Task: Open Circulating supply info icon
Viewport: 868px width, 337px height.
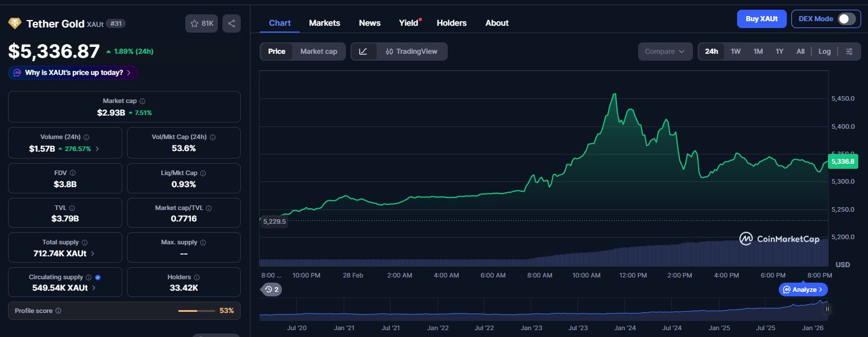Action: (89, 277)
